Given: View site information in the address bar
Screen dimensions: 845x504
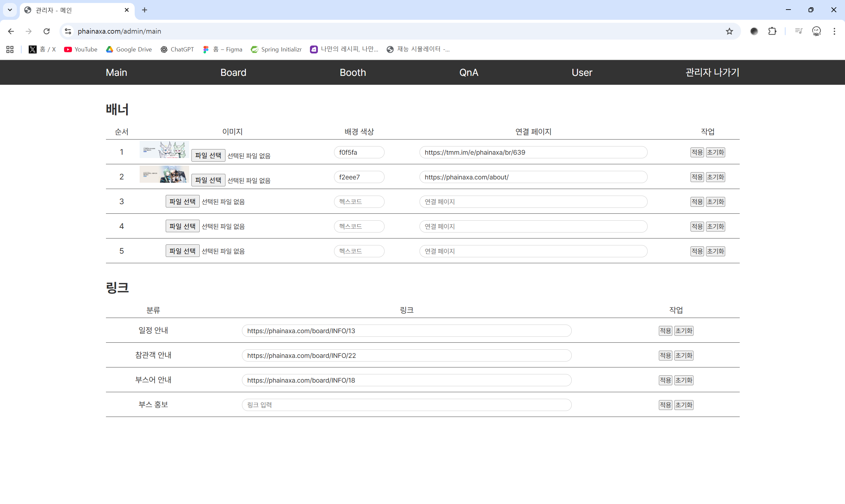Looking at the screenshot, I should (68, 31).
